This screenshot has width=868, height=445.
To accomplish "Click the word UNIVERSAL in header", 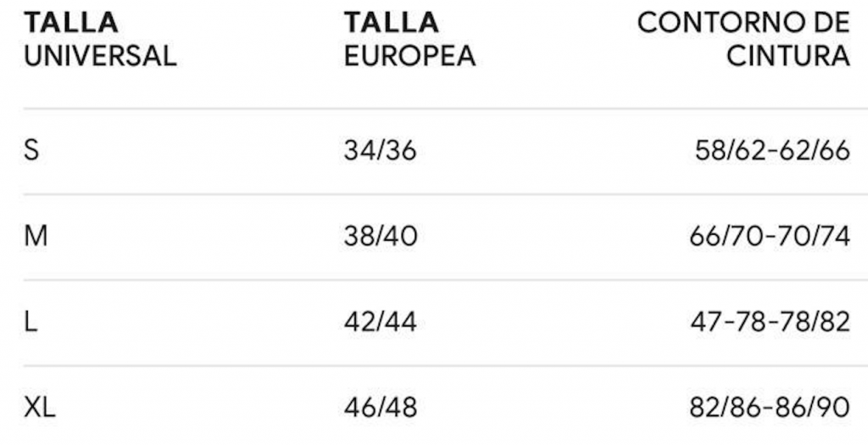I will (x=100, y=56).
